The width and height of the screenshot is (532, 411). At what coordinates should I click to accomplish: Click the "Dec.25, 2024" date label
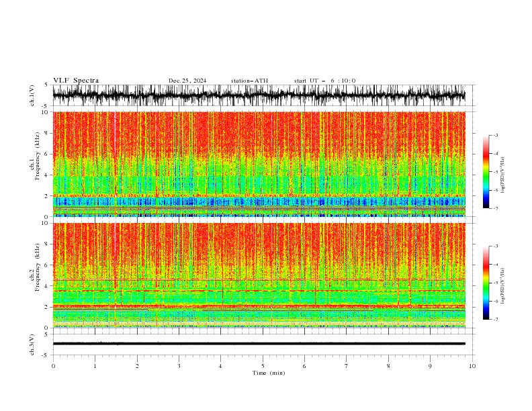pyautogui.click(x=187, y=81)
